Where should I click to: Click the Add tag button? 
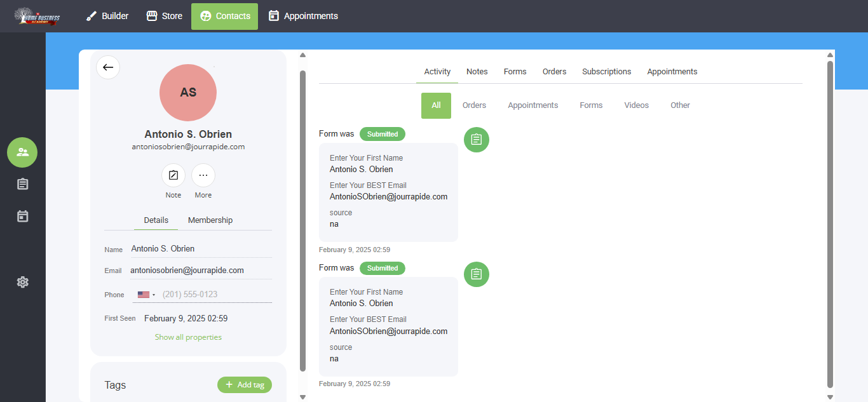point(245,385)
